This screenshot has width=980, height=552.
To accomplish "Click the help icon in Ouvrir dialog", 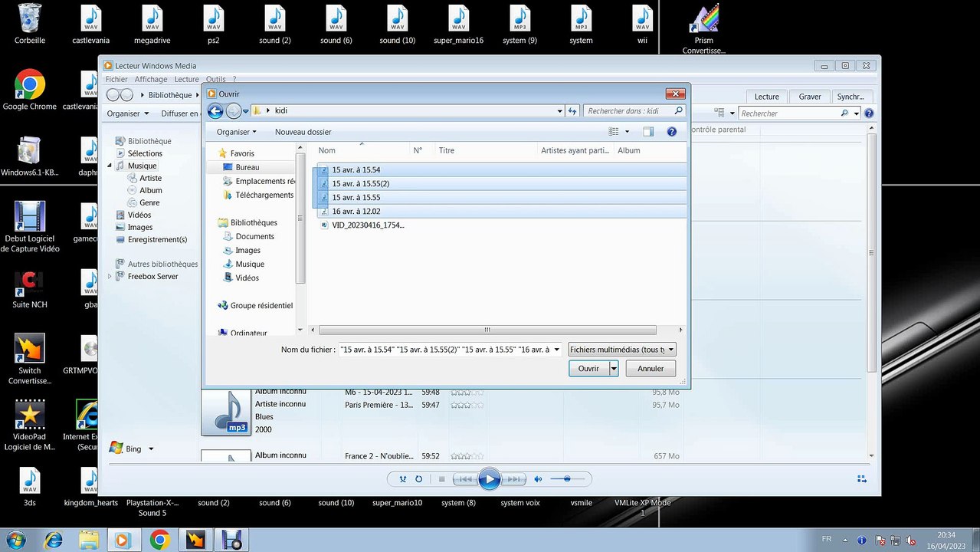I will (x=672, y=132).
